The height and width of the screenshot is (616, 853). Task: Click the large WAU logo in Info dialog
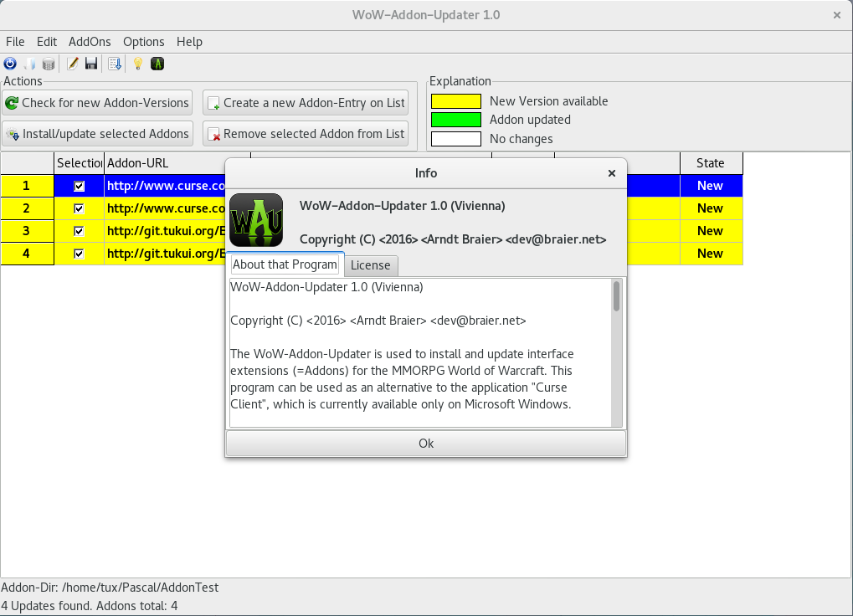256,220
